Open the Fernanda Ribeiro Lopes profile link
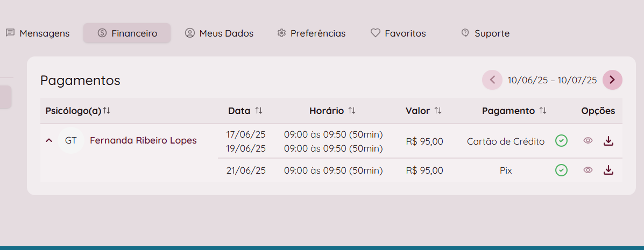This screenshot has width=644, height=250. (x=143, y=141)
